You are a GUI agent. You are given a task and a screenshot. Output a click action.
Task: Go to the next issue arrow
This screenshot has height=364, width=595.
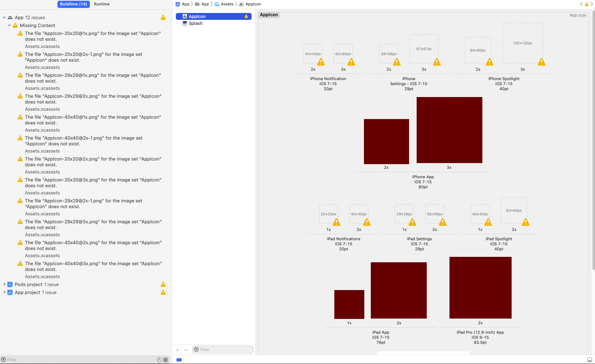pyautogui.click(x=592, y=4)
